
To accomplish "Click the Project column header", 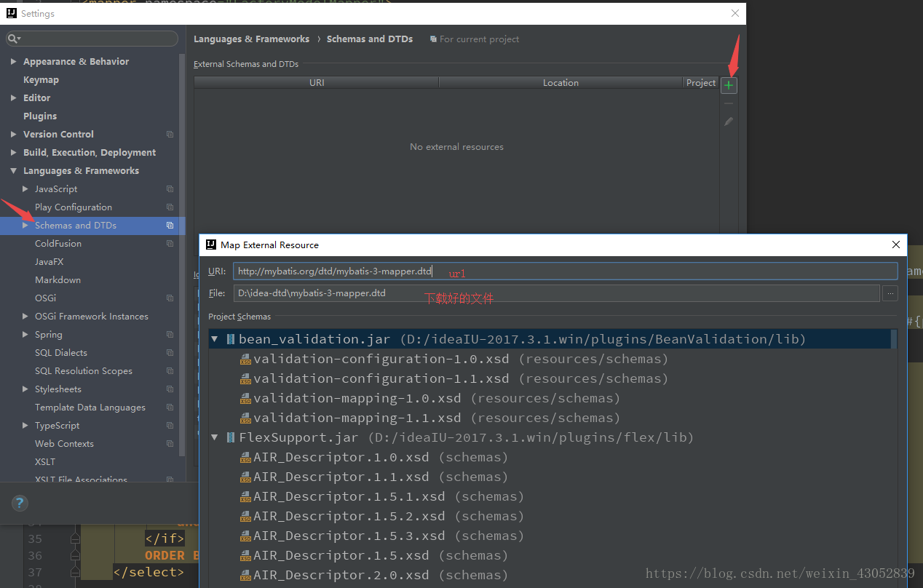I will click(x=701, y=83).
